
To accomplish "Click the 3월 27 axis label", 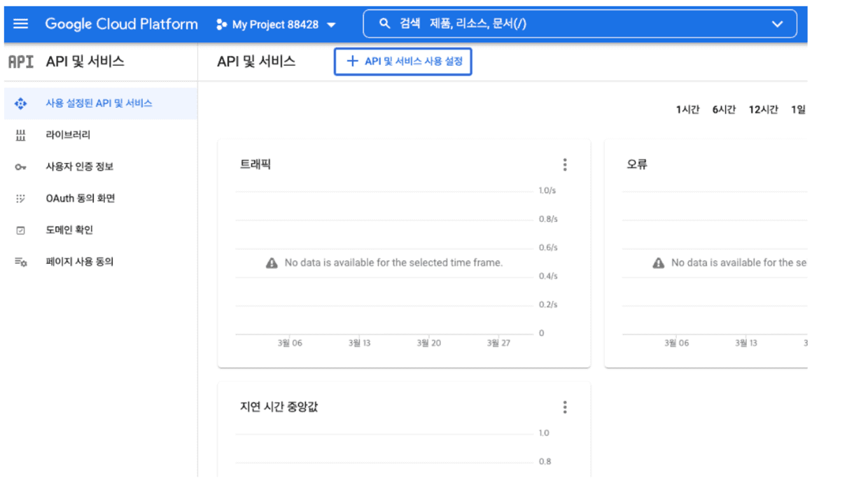I will coord(498,343).
